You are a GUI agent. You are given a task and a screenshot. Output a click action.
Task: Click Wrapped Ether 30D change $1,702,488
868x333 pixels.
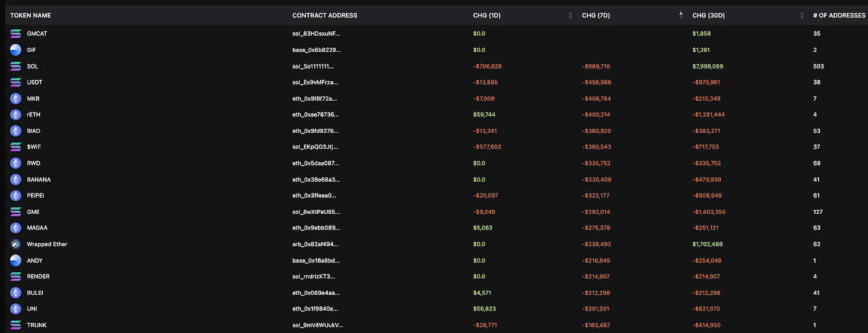pyautogui.click(x=708, y=244)
